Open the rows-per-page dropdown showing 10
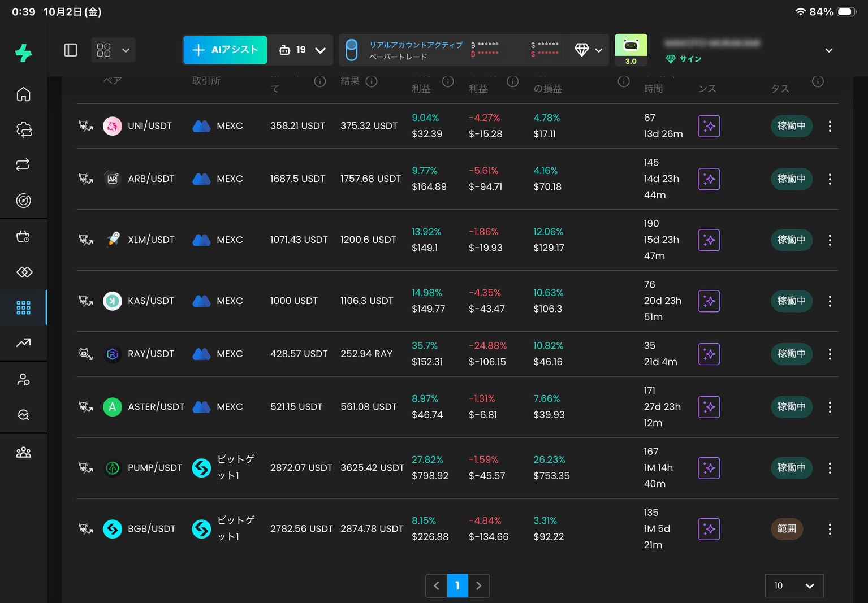 tap(794, 586)
